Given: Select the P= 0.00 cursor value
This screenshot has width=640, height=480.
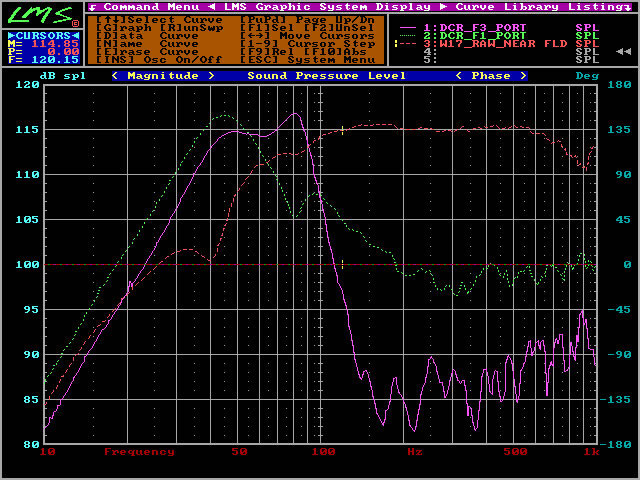Looking at the screenshot, I should [x=43, y=51].
